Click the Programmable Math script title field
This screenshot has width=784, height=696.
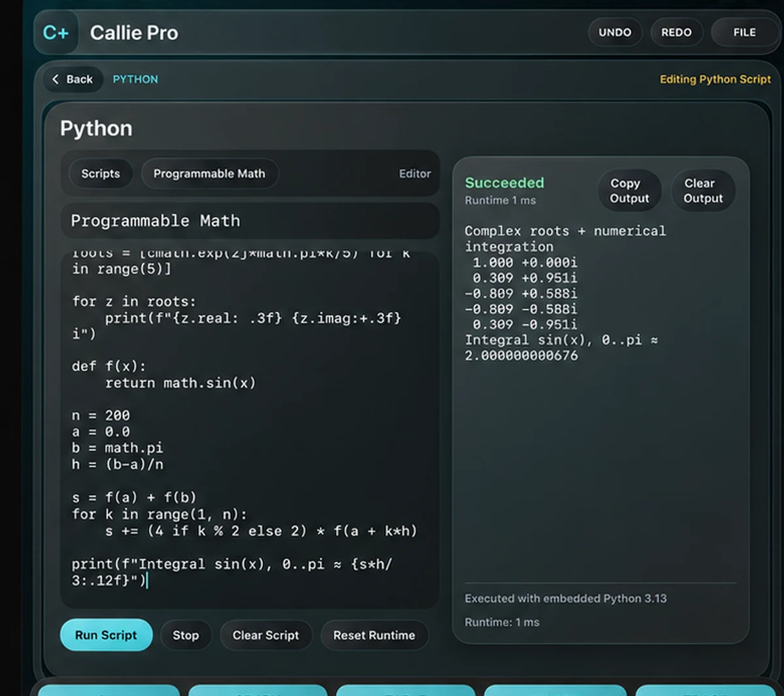click(250, 221)
